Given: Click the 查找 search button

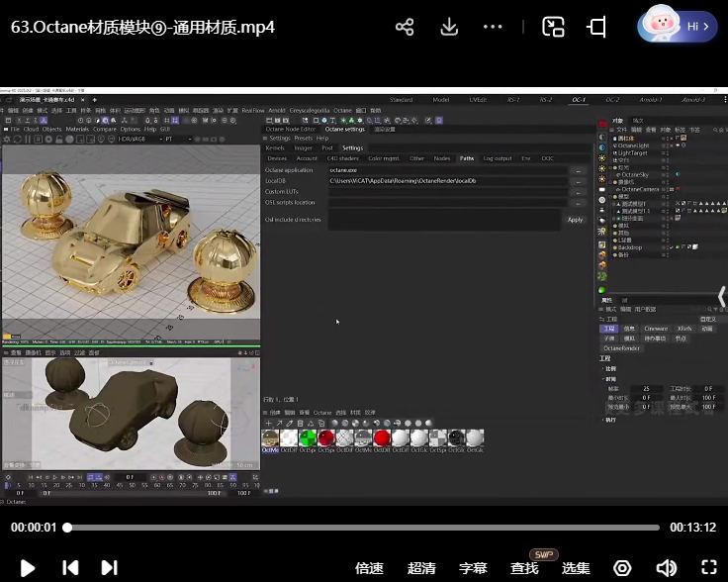Looking at the screenshot, I should (x=524, y=568).
